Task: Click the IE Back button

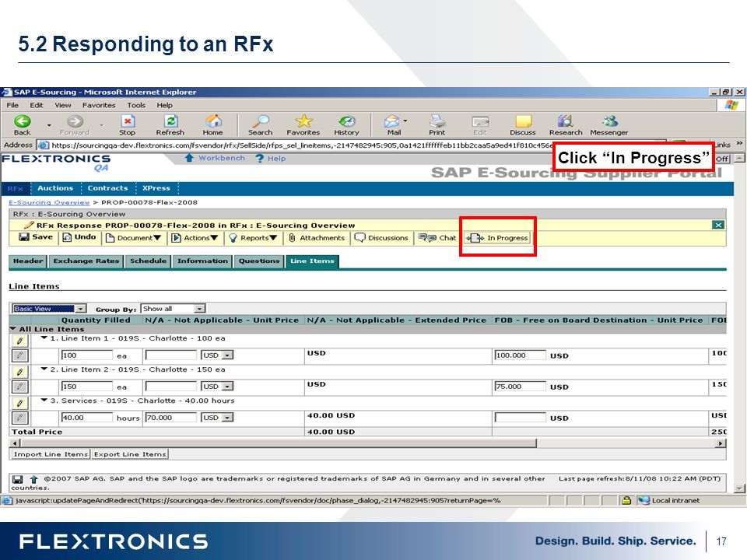Action: [x=22, y=124]
